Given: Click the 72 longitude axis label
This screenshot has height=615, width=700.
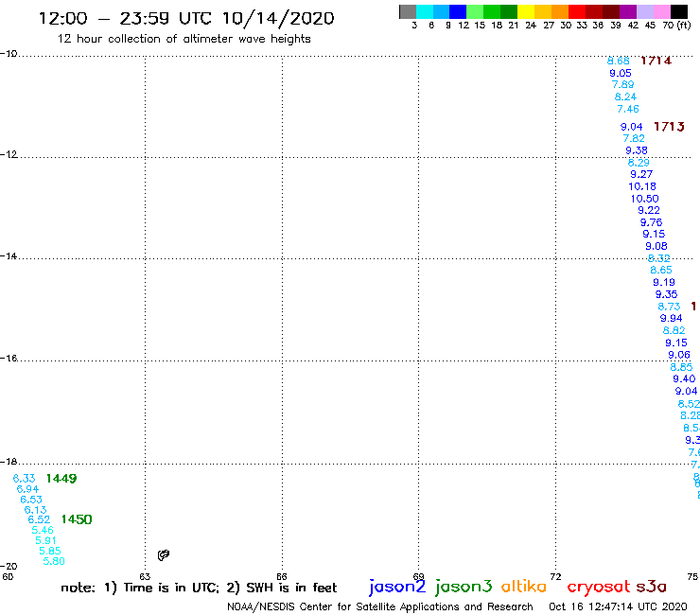Looking at the screenshot, I should pos(556,576).
